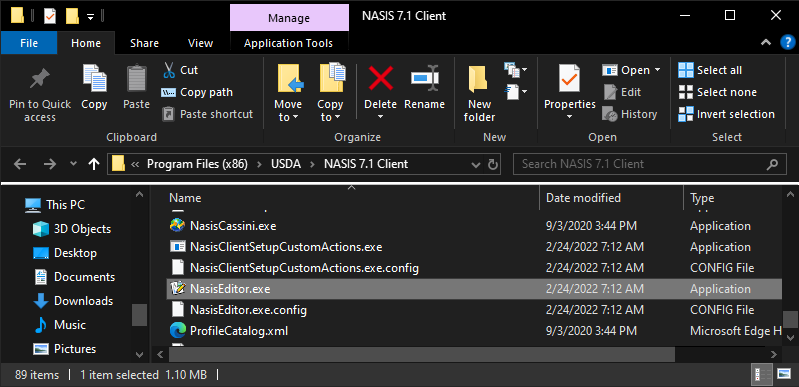Open Downloads in navigation pane
Screen dimensions: 799x387
pos(72,301)
